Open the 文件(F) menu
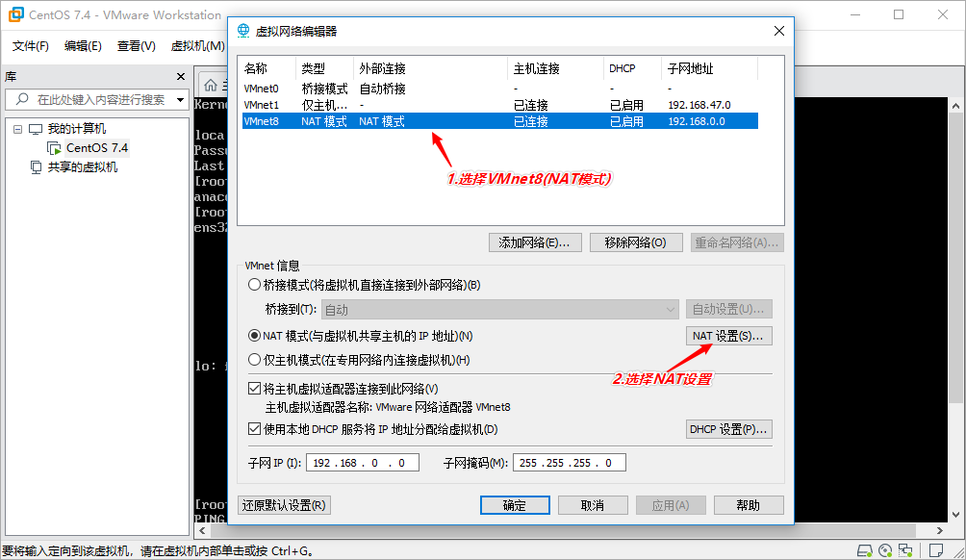Image resolution: width=966 pixels, height=560 pixels. [30, 46]
